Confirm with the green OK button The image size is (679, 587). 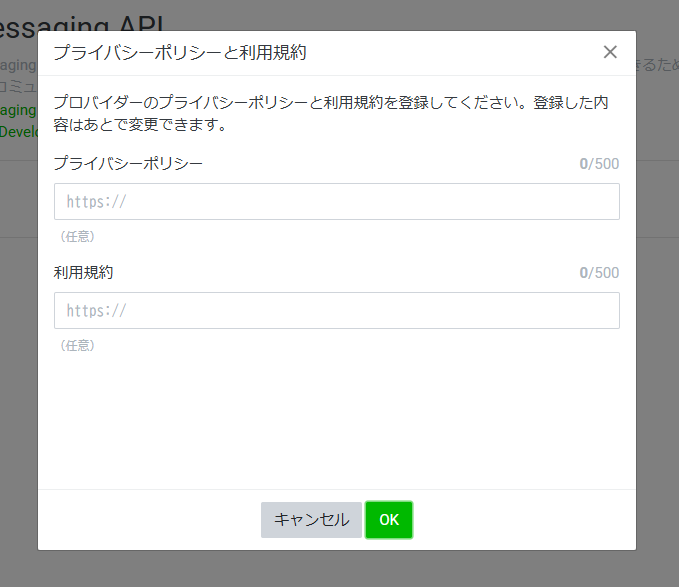point(389,520)
